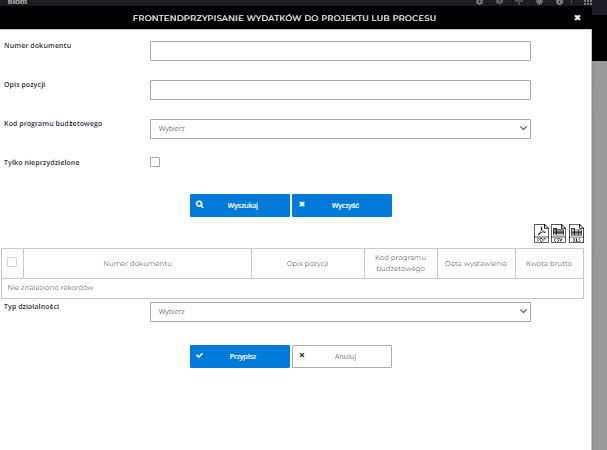Open the Kod programu budżetowego dropdown

click(340, 128)
